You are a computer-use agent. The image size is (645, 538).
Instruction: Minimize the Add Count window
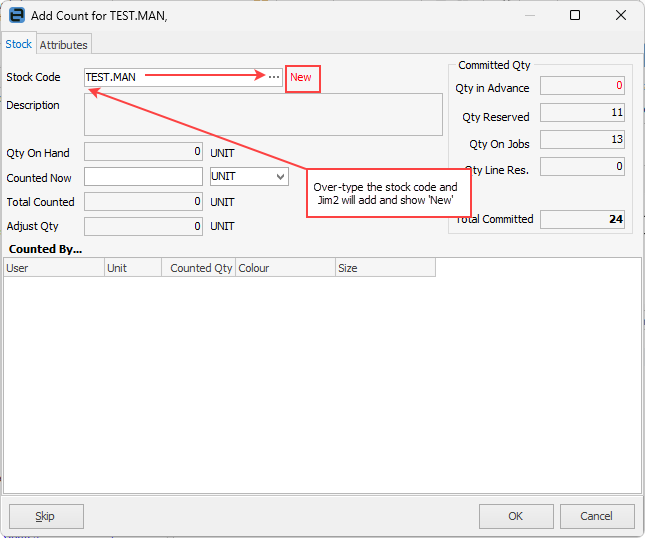coord(530,15)
